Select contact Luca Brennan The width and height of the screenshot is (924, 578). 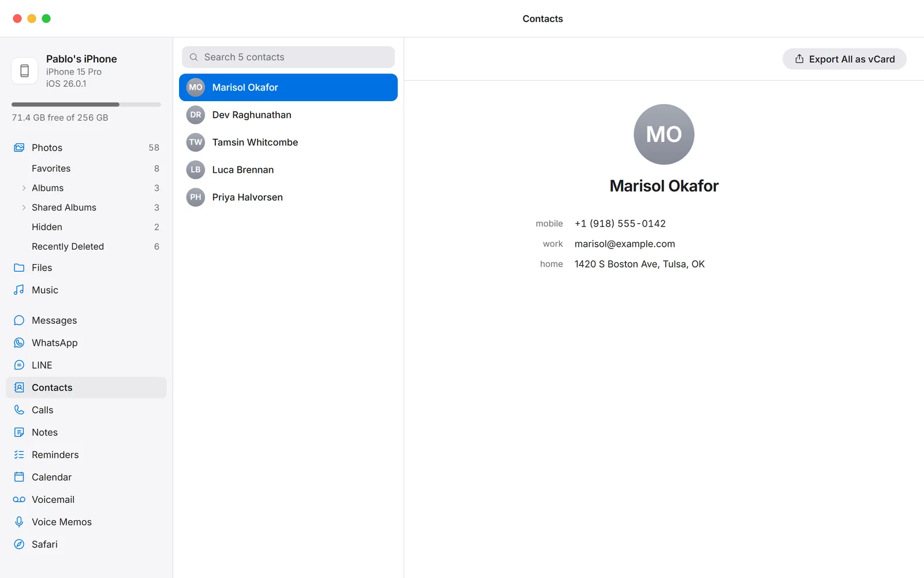tap(288, 169)
